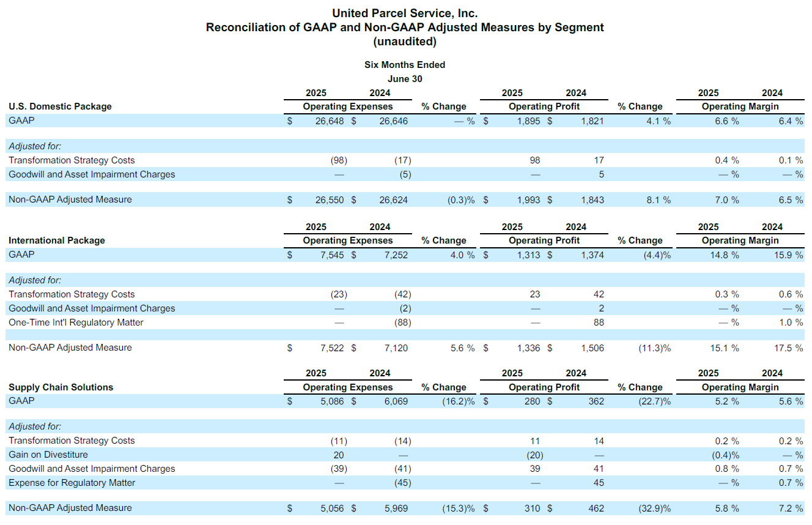The image size is (812, 525).
Task: Click the (0.4)% divestiture margin value
Action: pos(725,455)
